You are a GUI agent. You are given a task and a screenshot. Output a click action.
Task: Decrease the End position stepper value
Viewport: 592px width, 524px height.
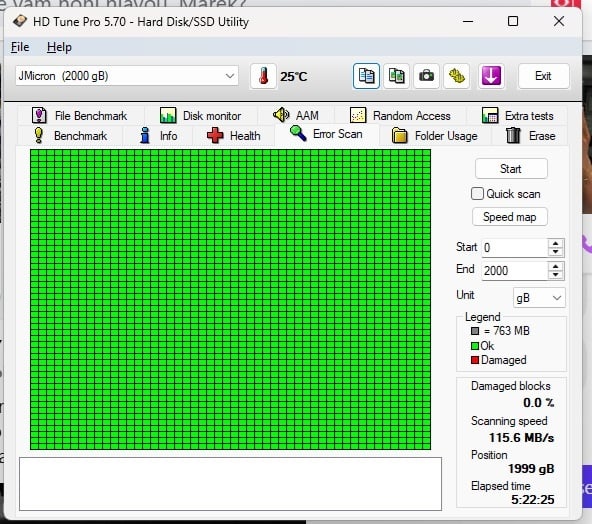pos(555,275)
